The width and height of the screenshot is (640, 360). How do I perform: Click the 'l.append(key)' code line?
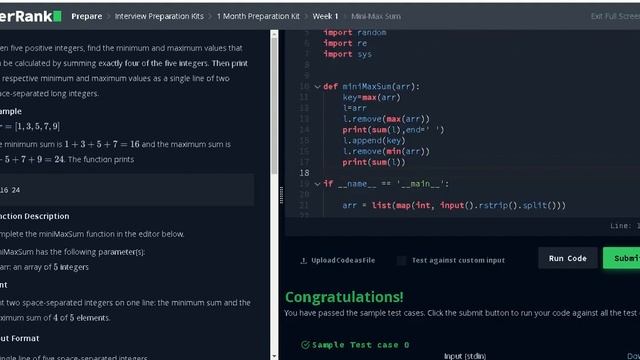374,141
